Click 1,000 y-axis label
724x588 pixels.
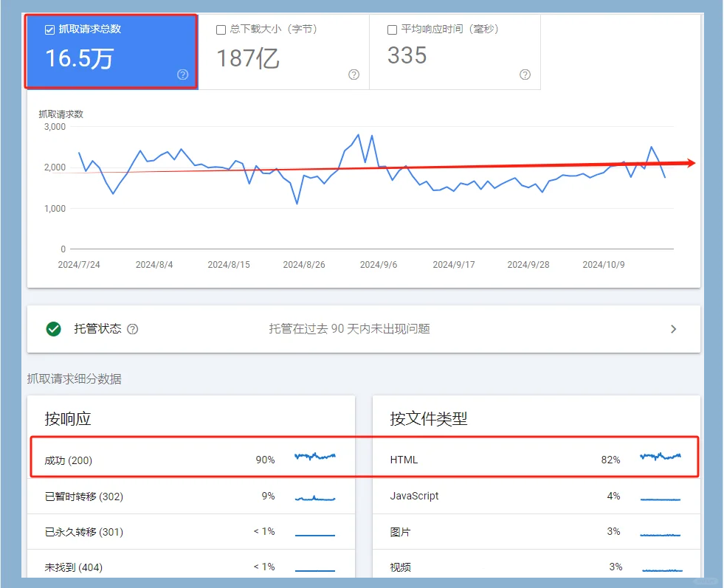tap(55, 208)
